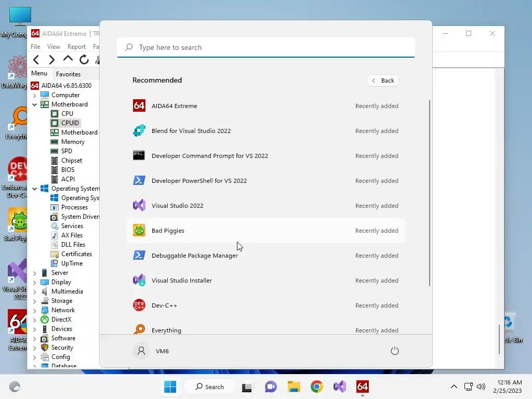
Task: Click AIDA64 forward navigation arrow
Action: 51,60
